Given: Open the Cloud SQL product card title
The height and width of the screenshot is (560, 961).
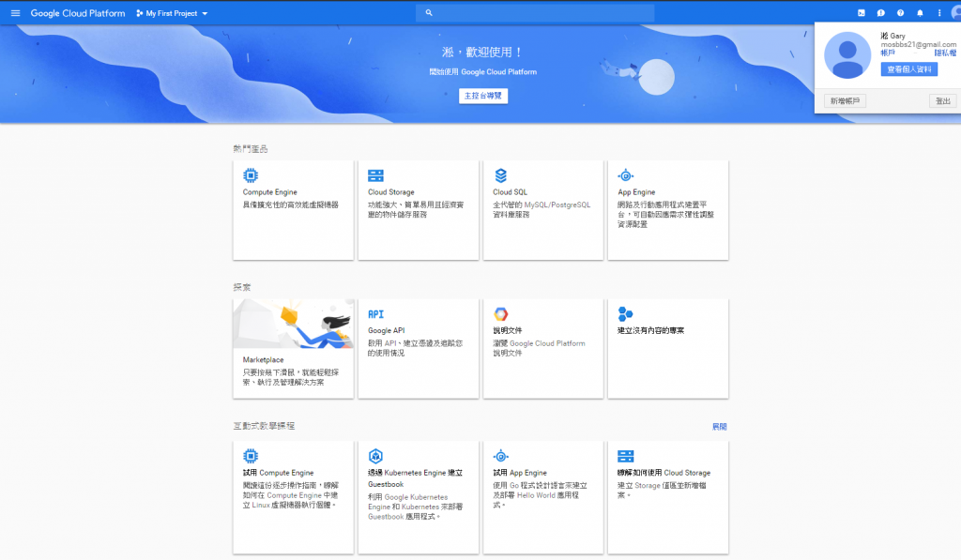Looking at the screenshot, I should (510, 191).
